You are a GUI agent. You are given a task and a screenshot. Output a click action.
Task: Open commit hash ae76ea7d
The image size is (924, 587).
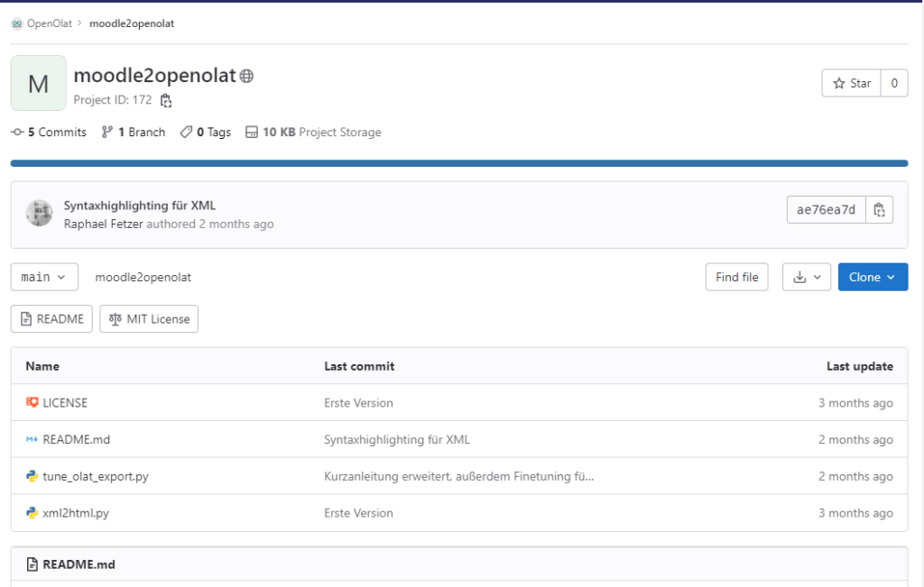[827, 209]
